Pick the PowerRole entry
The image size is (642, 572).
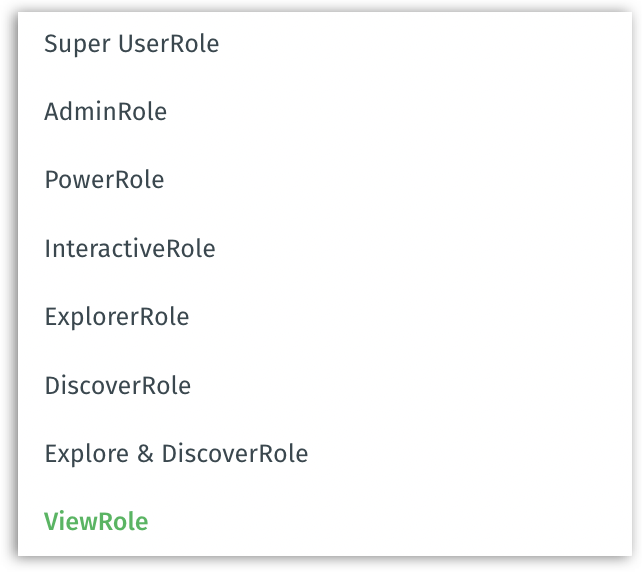coord(325,180)
